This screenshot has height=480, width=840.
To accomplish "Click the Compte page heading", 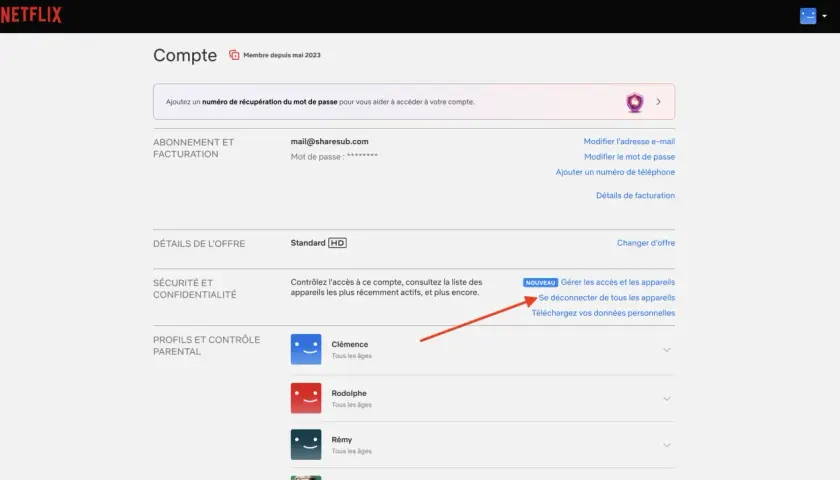I will click(x=185, y=55).
